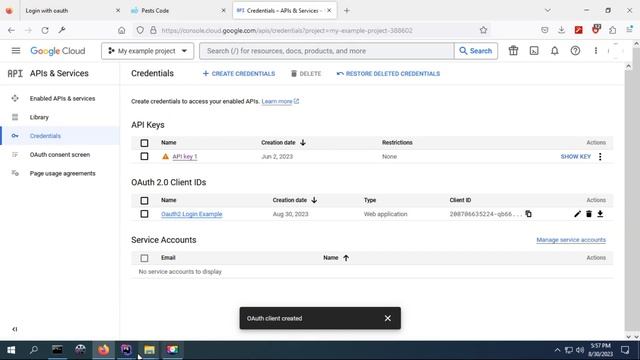Open the Oauth2 Login Example link
Screen dimensions: 640x360
191,214
